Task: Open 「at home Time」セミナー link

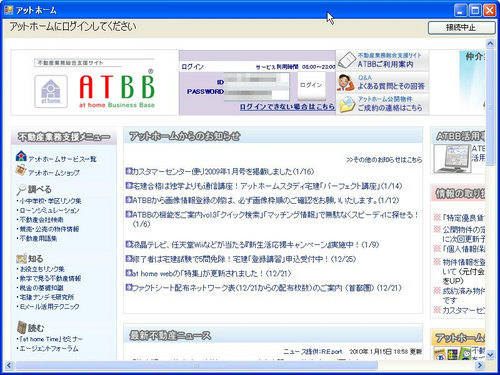Action: tap(51, 339)
